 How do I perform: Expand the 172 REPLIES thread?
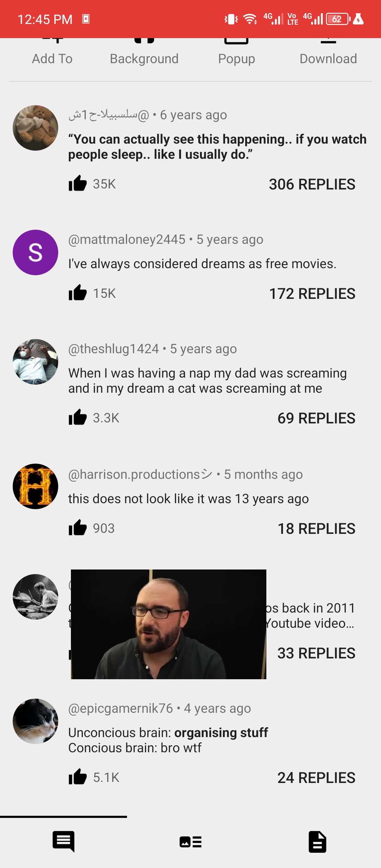pyautogui.click(x=312, y=294)
